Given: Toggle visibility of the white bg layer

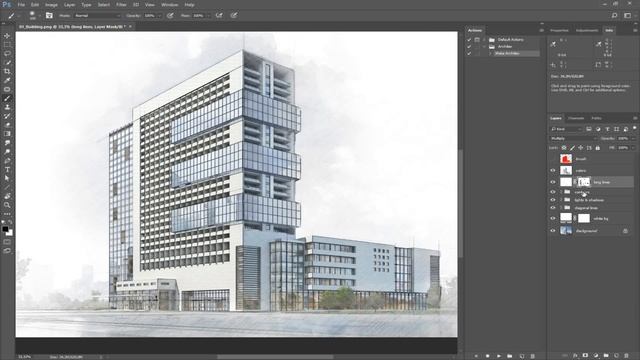Looking at the screenshot, I should click(553, 218).
